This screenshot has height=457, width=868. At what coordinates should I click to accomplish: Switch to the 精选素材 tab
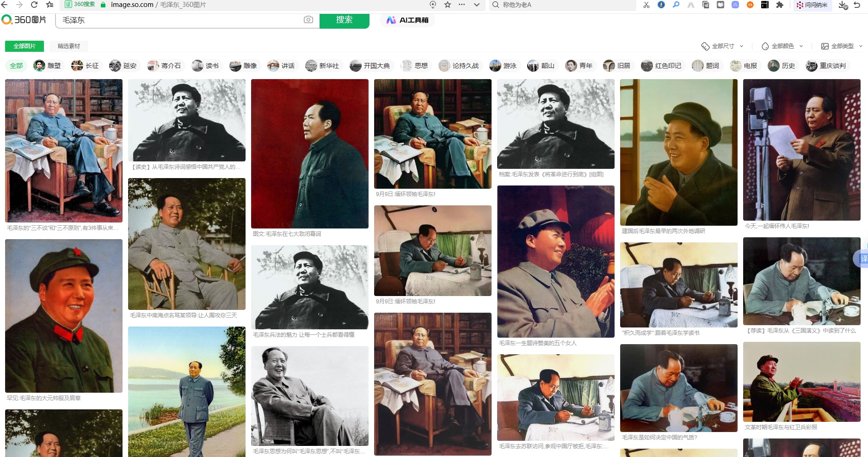point(68,46)
